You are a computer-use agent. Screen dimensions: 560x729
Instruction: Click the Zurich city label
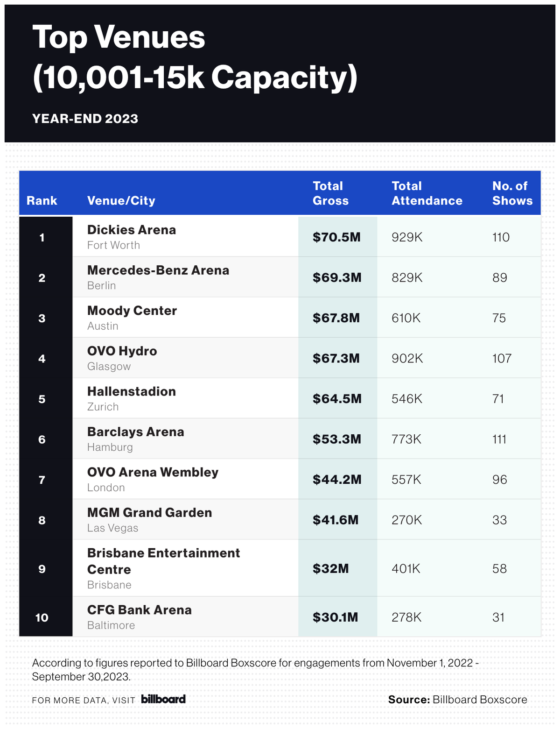click(x=103, y=407)
